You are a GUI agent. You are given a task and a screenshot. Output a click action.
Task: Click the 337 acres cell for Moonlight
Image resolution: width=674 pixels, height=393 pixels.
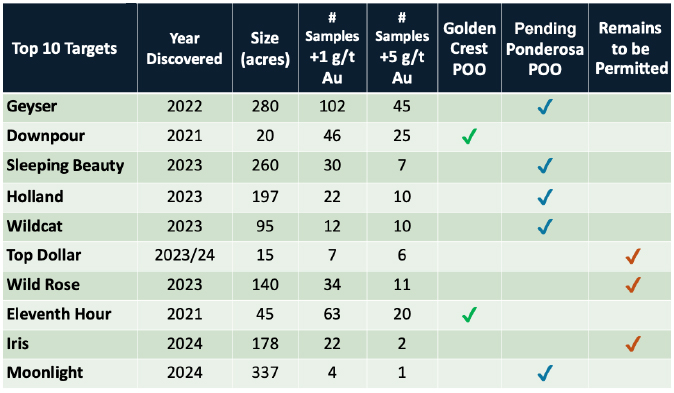pyautogui.click(x=265, y=373)
